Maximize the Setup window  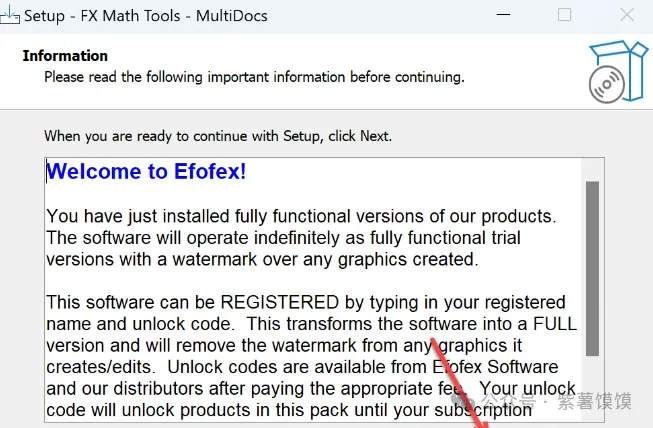564,16
